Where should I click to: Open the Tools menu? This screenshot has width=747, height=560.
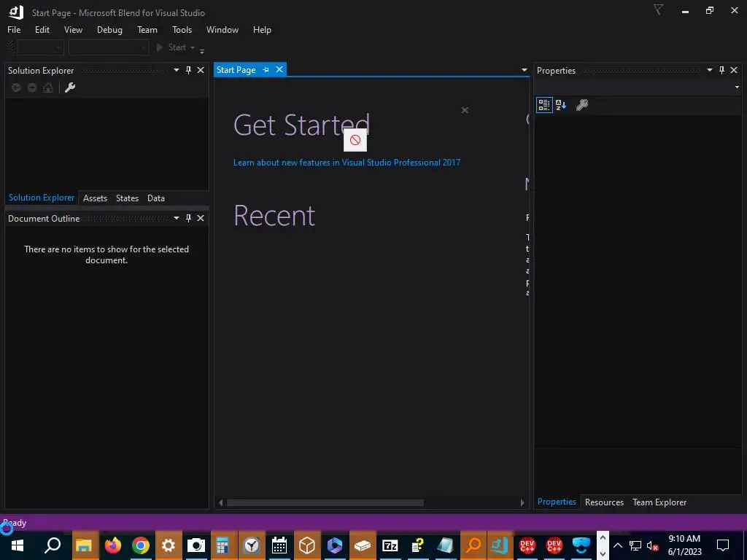point(182,29)
